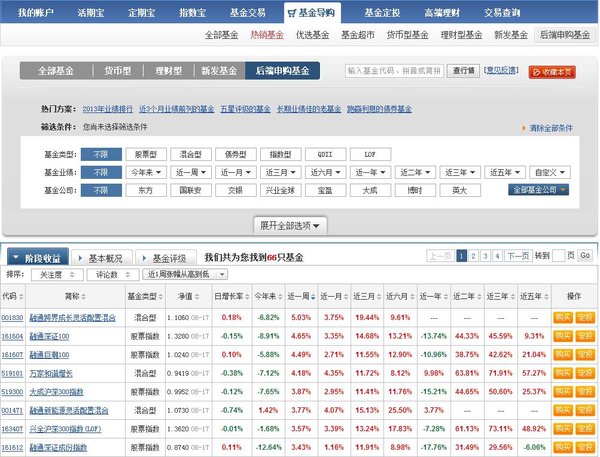Open the 近1周涨幅从高到低 sort dropdown
Viewport: 600px width, 457px height.
(185, 274)
